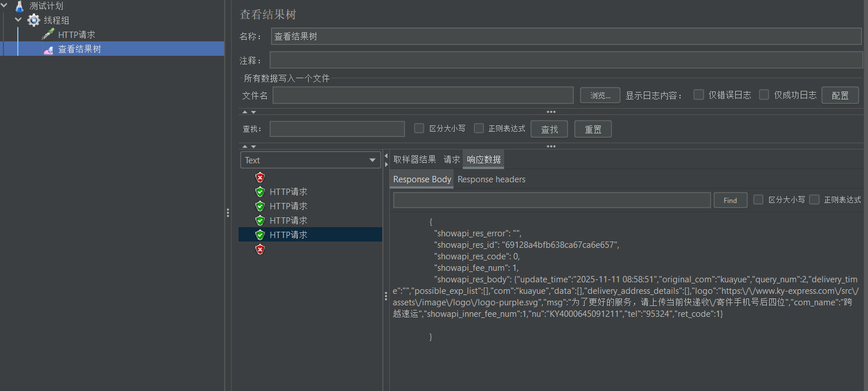Switch to the 请求 tab
Image resolution: width=868 pixels, height=391 pixels.
tap(452, 159)
